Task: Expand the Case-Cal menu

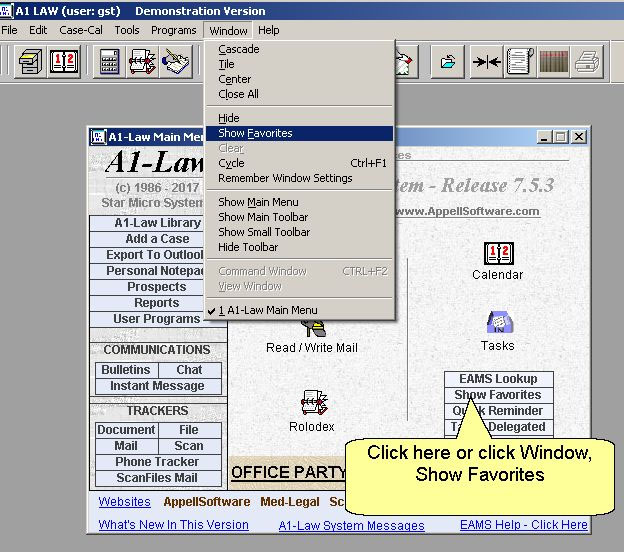Action: (79, 30)
